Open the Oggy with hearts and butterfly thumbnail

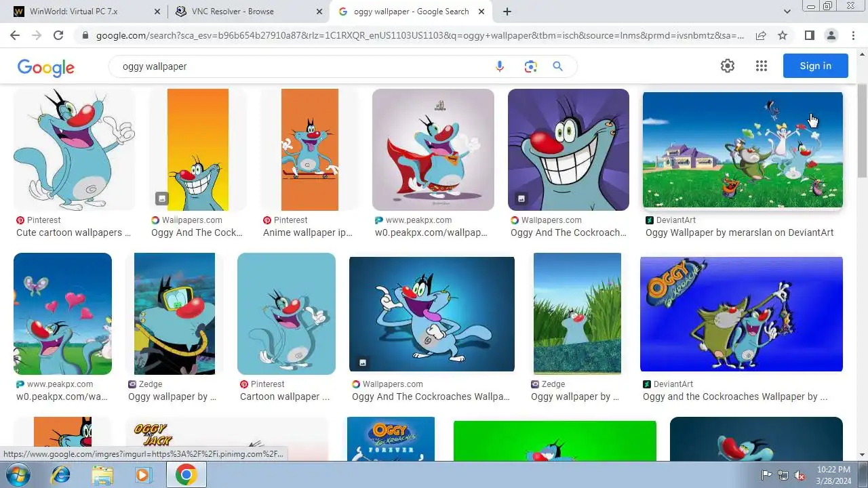click(x=62, y=314)
